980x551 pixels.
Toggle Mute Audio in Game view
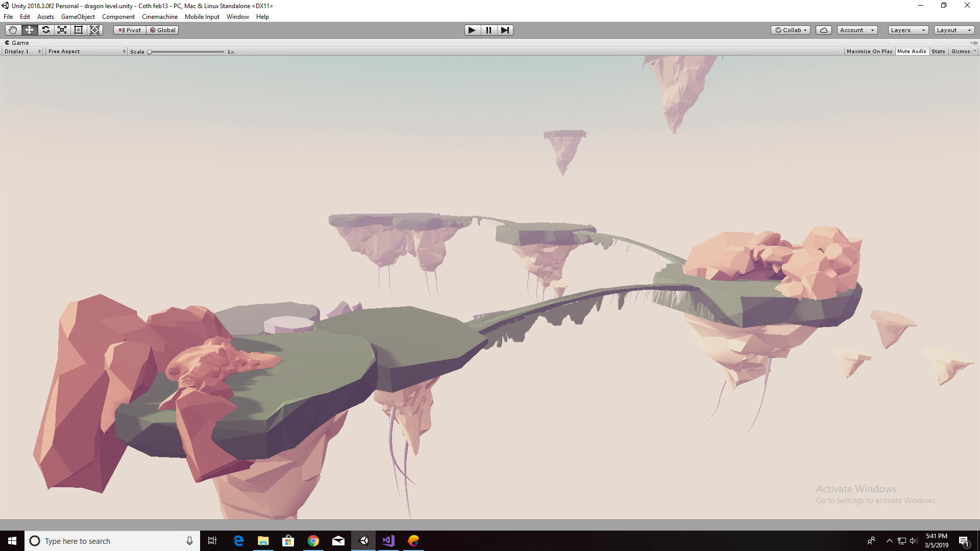[912, 52]
